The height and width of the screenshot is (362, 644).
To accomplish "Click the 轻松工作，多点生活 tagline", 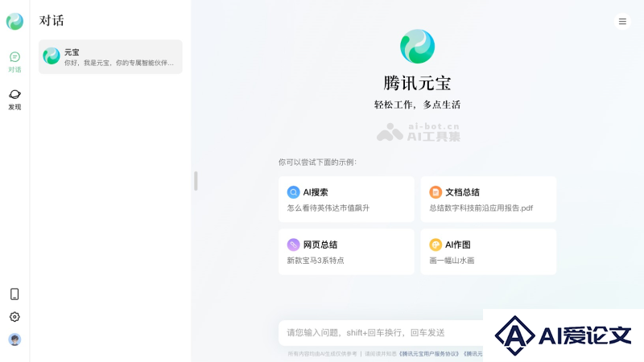I will click(x=417, y=105).
